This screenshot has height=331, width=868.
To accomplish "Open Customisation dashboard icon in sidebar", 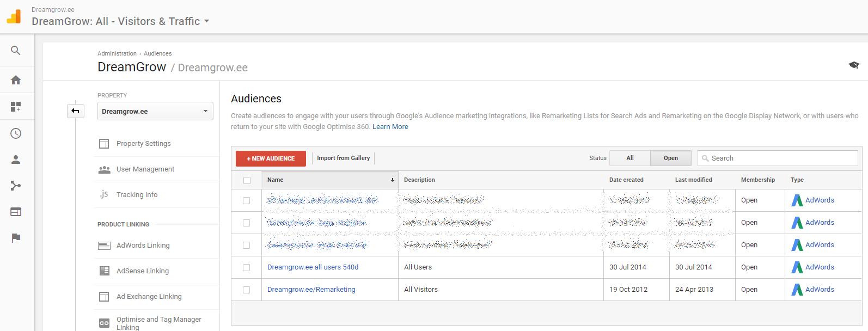I will click(16, 107).
